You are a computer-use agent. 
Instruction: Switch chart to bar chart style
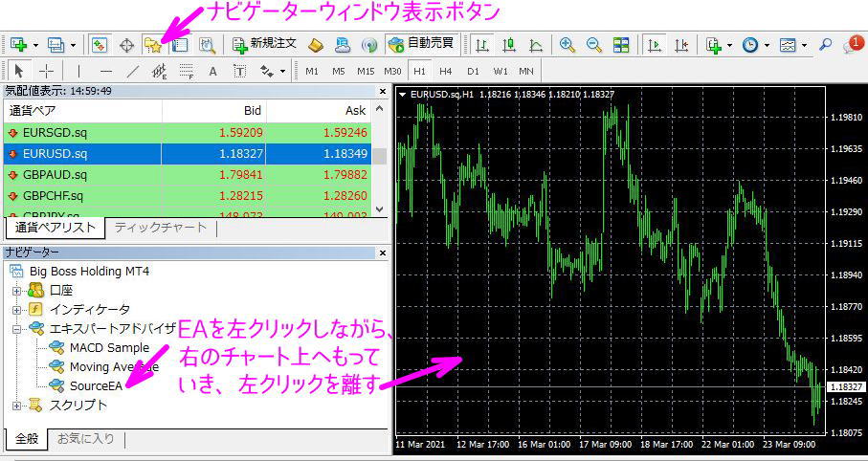pos(482,45)
